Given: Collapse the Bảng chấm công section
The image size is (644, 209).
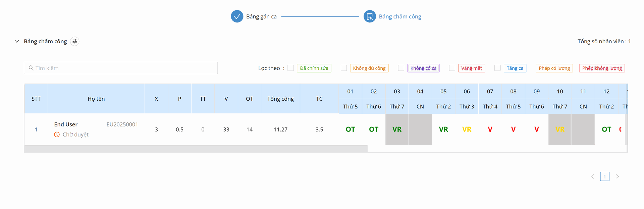Looking at the screenshot, I should click(x=17, y=41).
